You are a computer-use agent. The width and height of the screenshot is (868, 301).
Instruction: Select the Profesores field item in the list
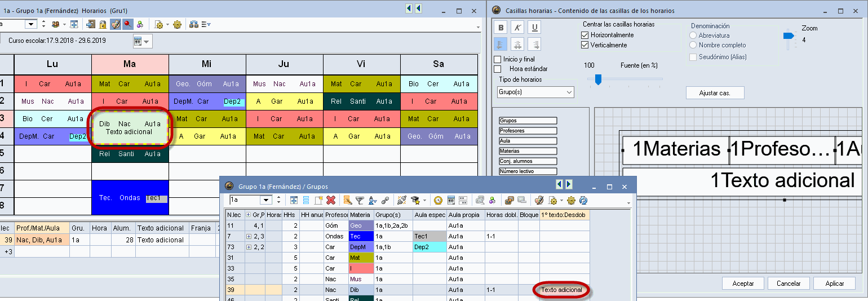pyautogui.click(x=528, y=131)
